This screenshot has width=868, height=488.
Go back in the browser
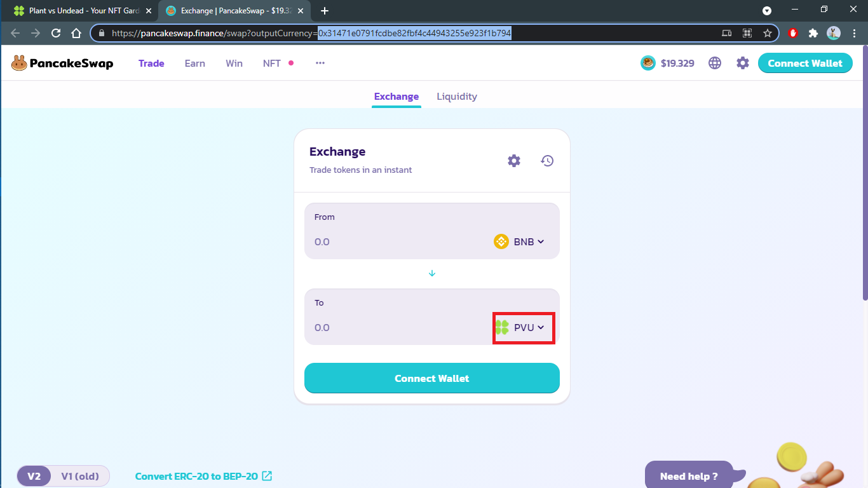15,33
